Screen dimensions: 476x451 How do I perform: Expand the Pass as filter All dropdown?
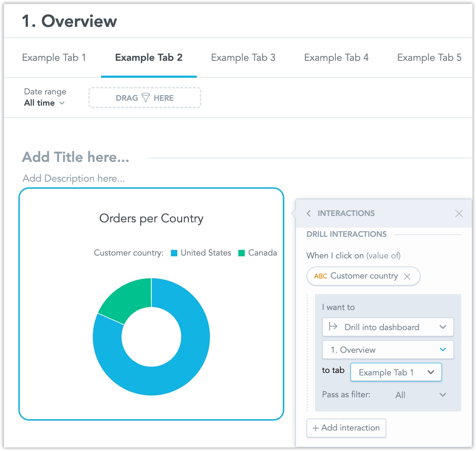442,395
